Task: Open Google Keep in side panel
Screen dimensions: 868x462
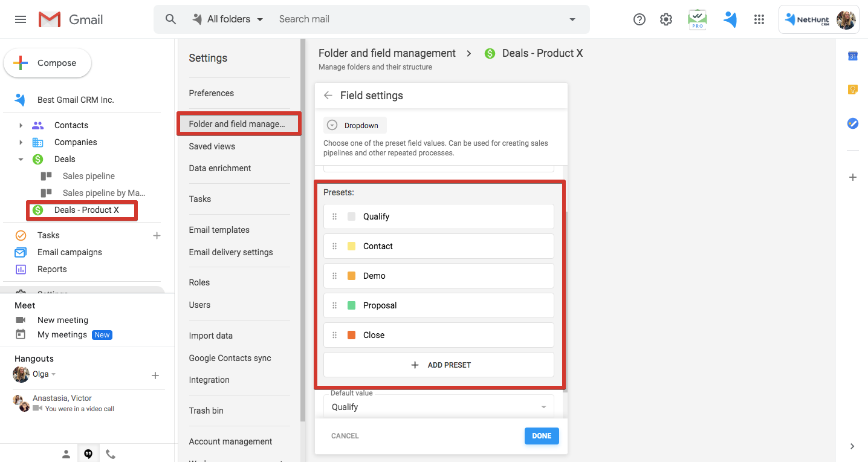Action: pyautogui.click(x=853, y=89)
